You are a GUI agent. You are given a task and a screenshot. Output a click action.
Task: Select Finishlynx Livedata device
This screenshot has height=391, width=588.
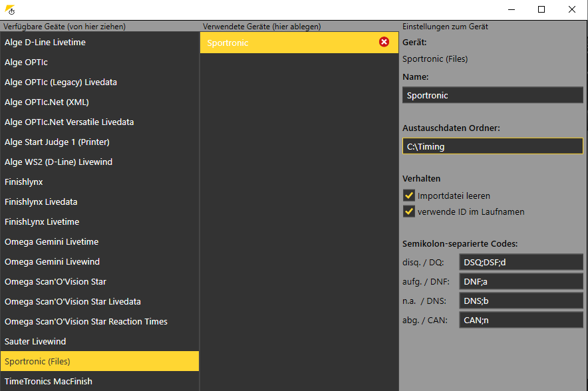100,201
